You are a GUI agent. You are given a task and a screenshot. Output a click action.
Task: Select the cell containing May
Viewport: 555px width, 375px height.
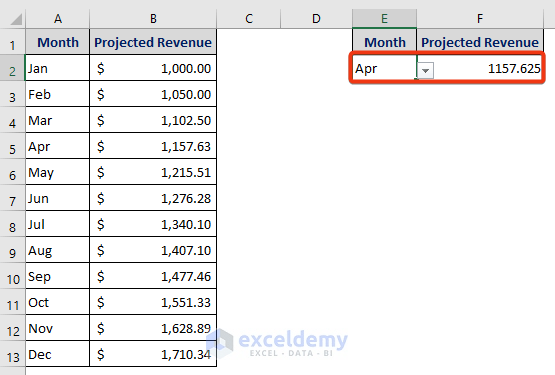pos(58,172)
